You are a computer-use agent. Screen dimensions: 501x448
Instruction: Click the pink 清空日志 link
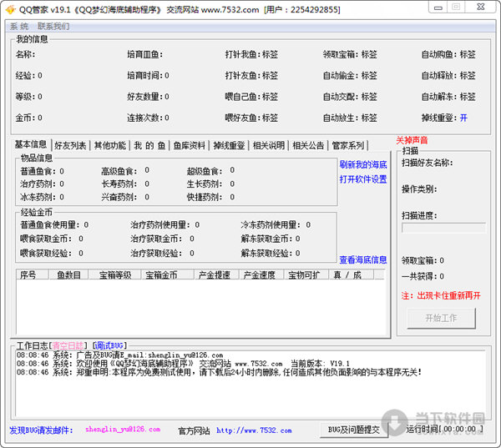click(x=68, y=345)
